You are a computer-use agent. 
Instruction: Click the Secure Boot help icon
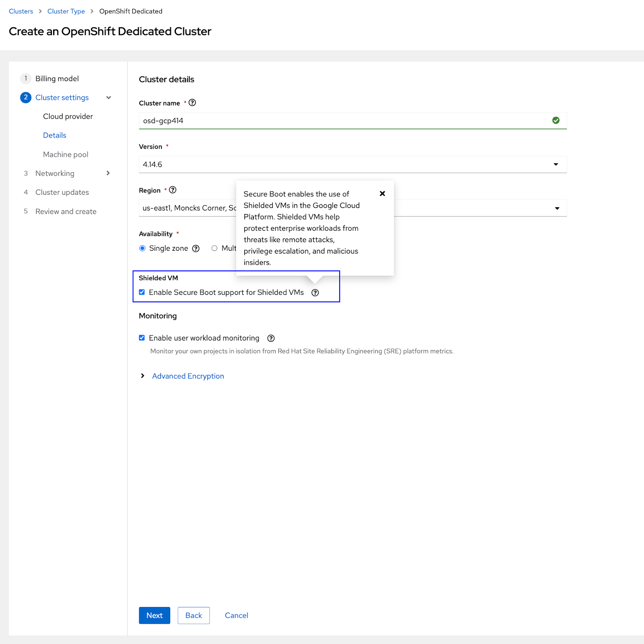(315, 293)
